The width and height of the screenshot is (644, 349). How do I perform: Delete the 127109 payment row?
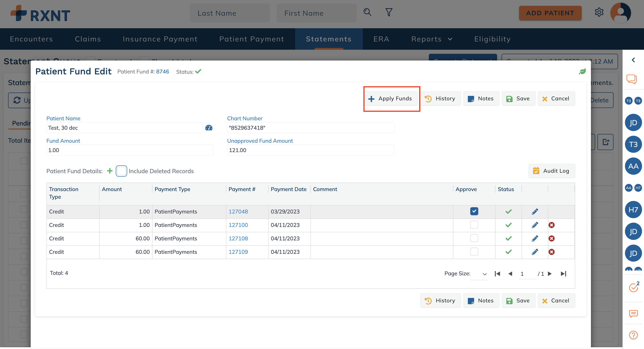(552, 252)
